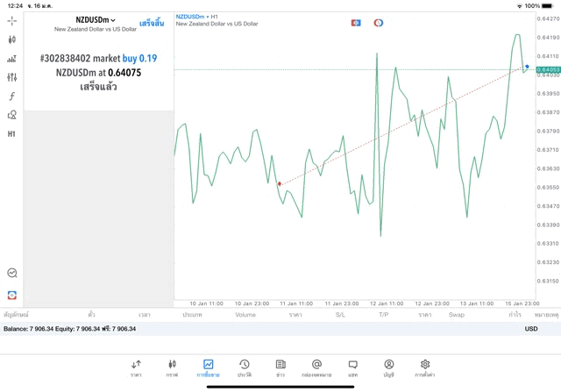Open the chart zoom trend icon
The width and height of the screenshot is (561, 392).
click(11, 273)
